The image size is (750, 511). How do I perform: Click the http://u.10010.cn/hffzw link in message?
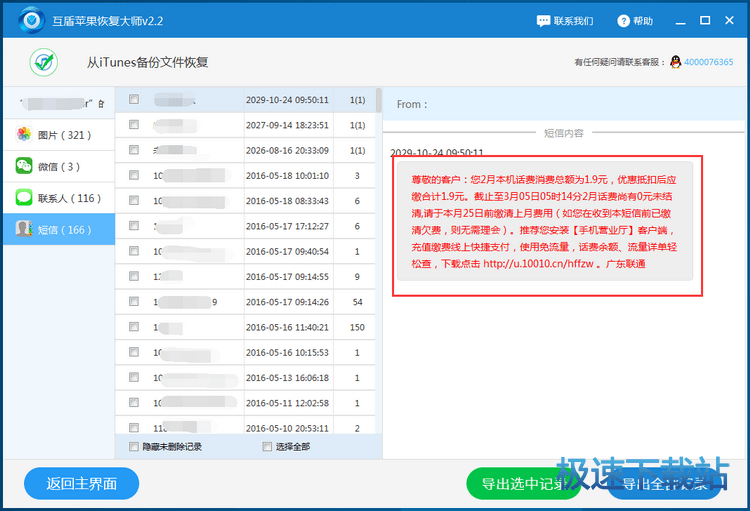coord(538,264)
